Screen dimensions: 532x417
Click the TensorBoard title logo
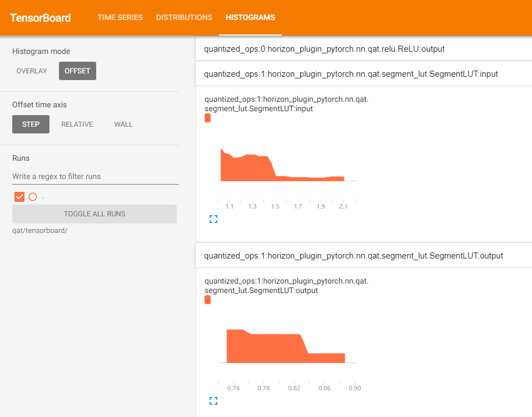pyautogui.click(x=41, y=18)
